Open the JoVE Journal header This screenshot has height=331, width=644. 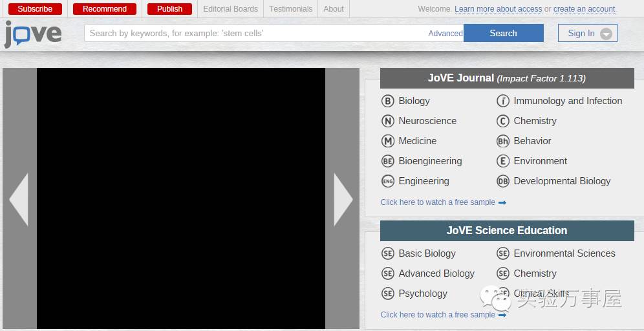coord(507,78)
